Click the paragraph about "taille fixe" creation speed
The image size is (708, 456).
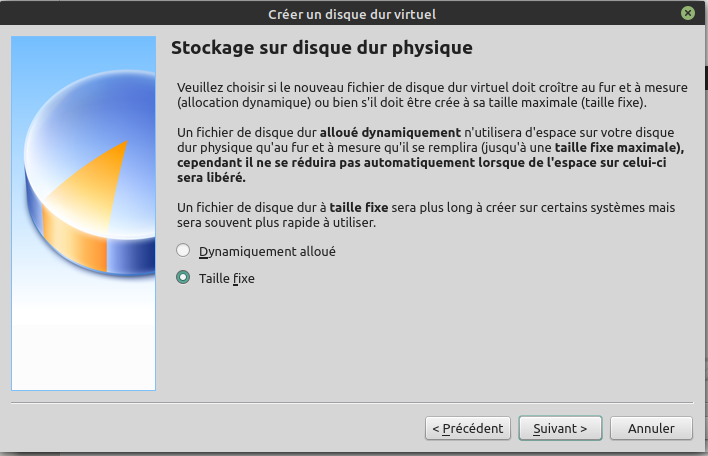420,214
